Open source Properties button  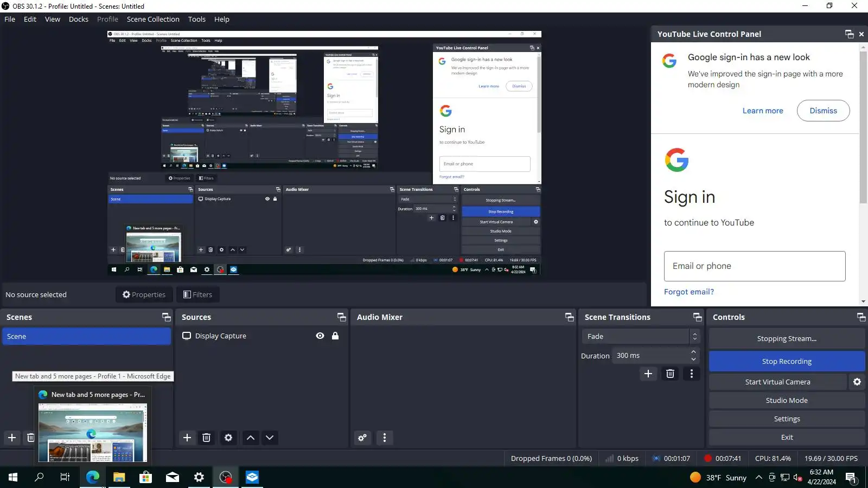click(144, 294)
